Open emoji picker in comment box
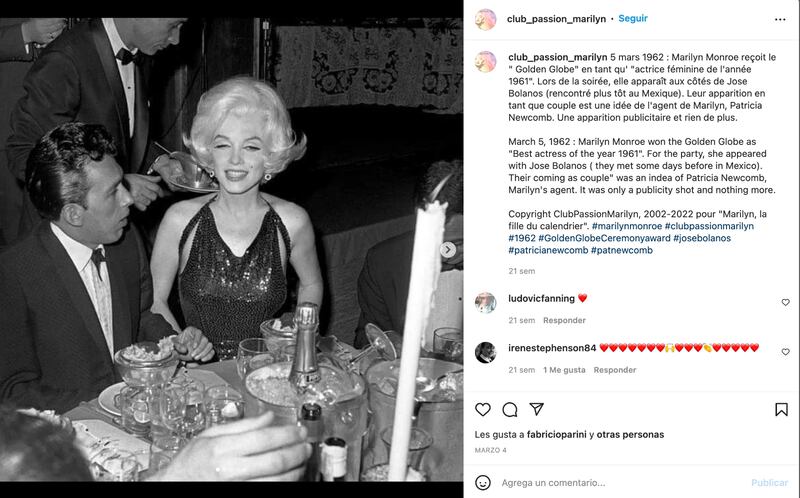The image size is (800, 498). [x=483, y=482]
